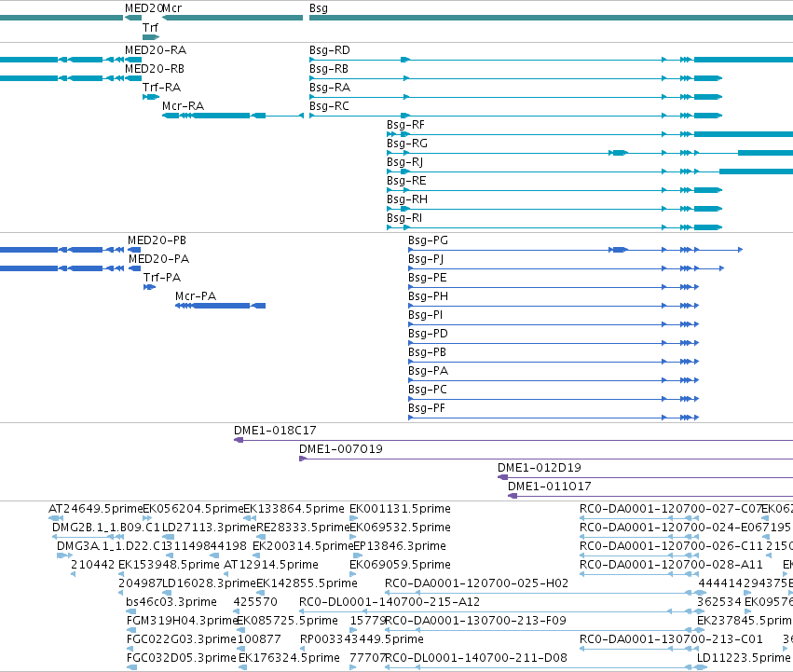This screenshot has width=793, height=672.
Task: Click the RC0-DA0001-120700-026-C11 label
Action: [x=671, y=546]
